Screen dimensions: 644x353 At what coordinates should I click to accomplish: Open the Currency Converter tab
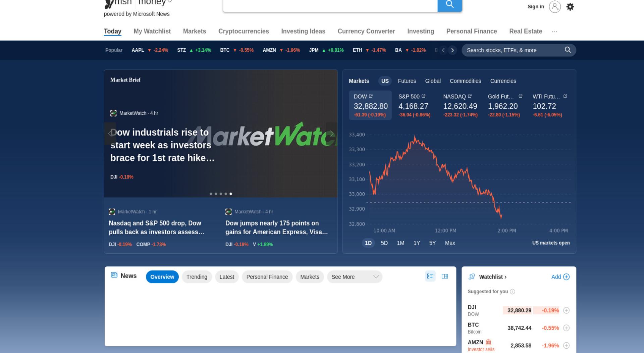pos(366,31)
